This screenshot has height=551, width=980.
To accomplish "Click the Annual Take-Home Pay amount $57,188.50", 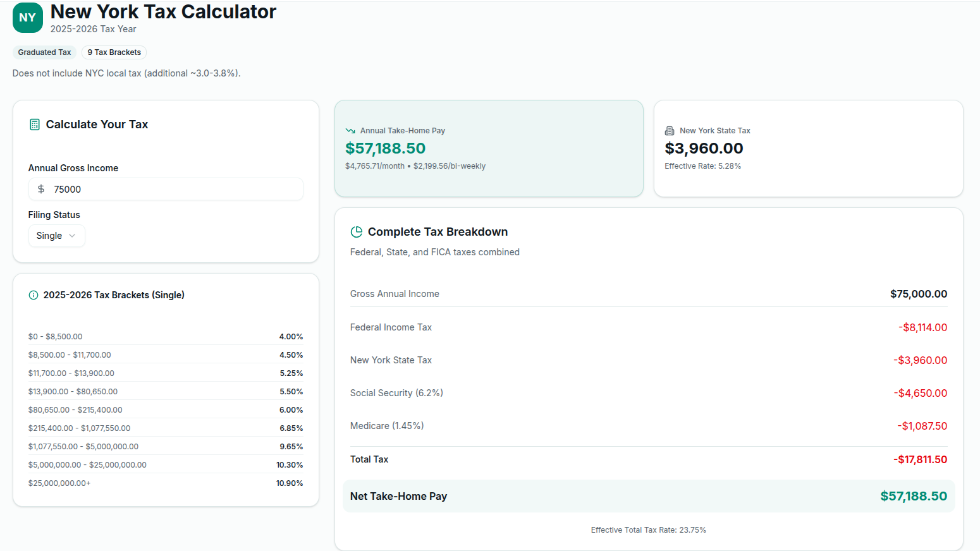I will point(385,148).
